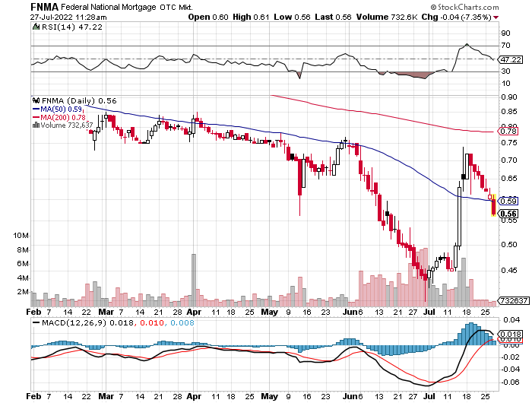Click the 6M label on the volume axis
This screenshot has width=532, height=403.
coord(22,264)
